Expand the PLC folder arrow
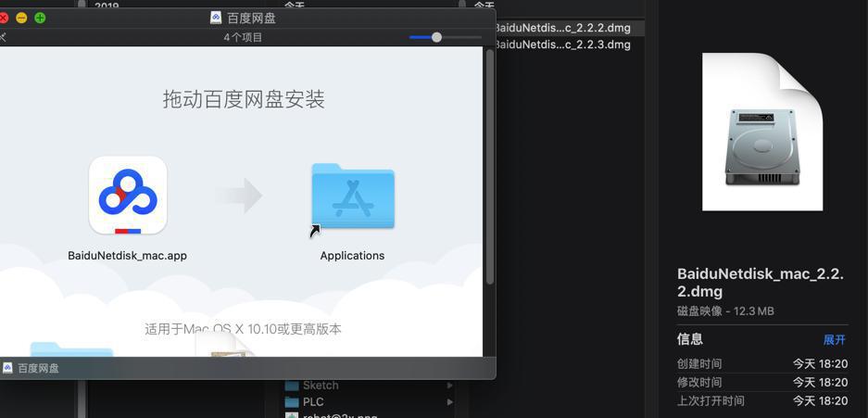This screenshot has width=868, height=418. click(449, 402)
